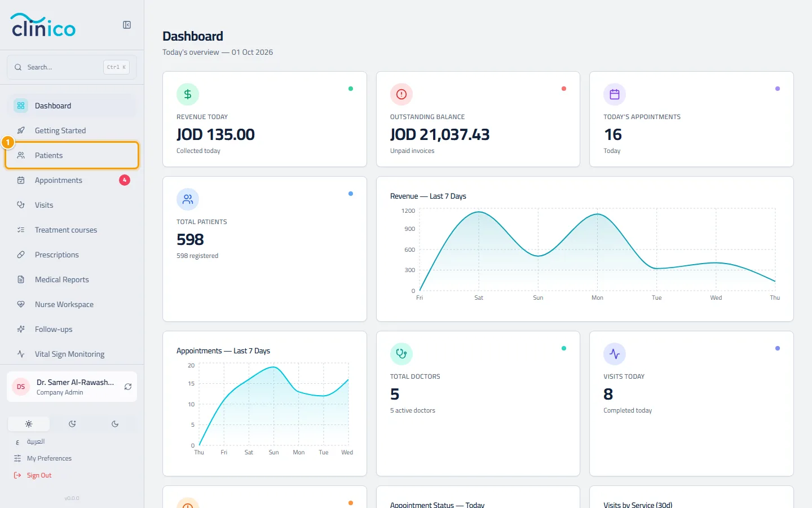Click the Vital Sign Monitoring pulse icon
Viewport: 812px width, 508px height.
[x=21, y=354]
